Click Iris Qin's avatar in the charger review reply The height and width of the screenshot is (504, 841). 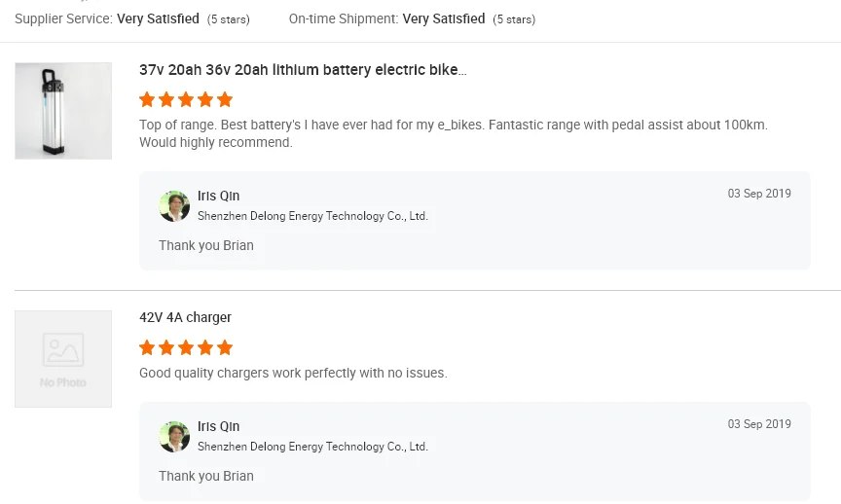tap(174, 437)
